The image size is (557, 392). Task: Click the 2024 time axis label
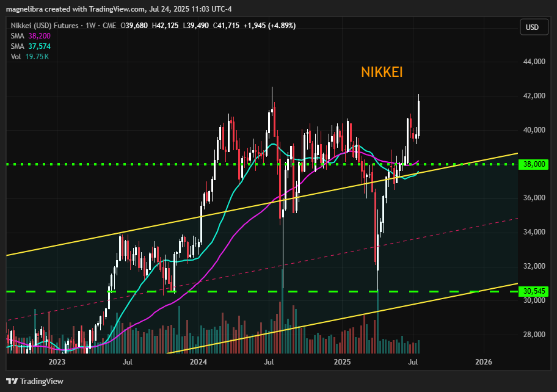[198, 362]
